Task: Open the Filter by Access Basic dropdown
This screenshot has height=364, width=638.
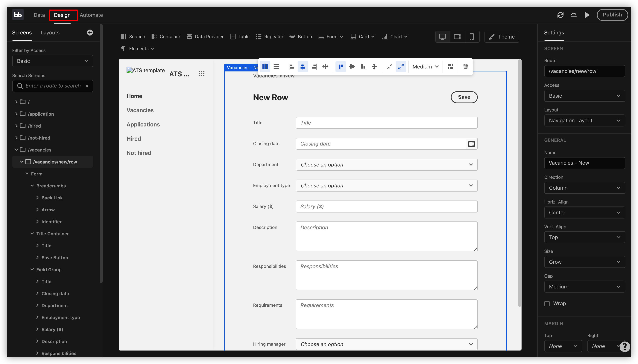Action: click(x=53, y=61)
